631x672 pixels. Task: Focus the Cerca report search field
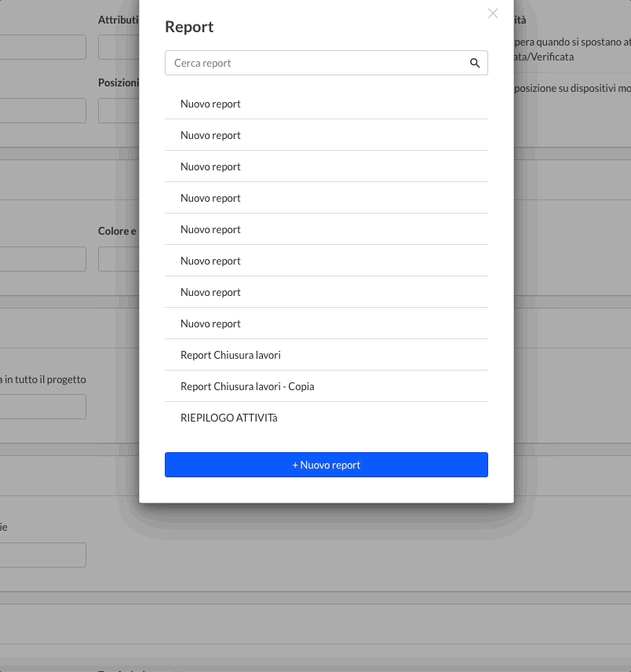326,63
